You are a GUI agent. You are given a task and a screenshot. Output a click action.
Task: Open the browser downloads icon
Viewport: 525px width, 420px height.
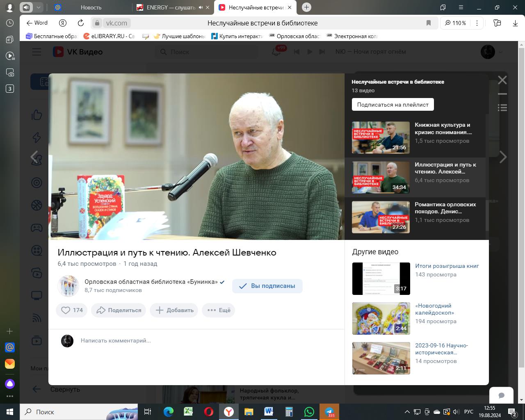(515, 23)
